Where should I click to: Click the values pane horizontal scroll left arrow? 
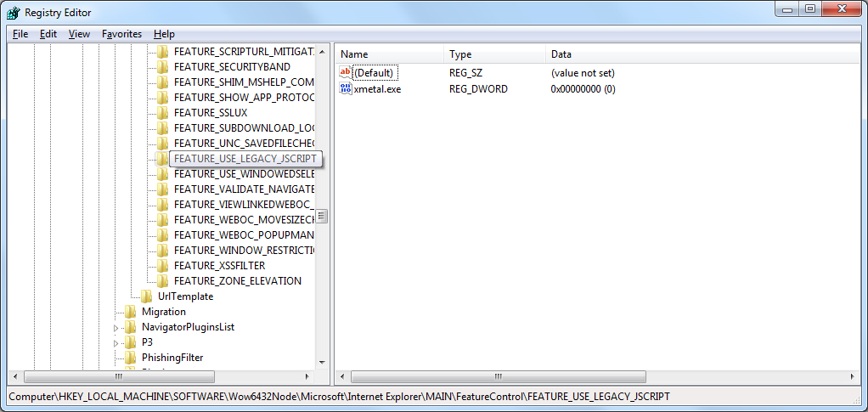coord(342,376)
